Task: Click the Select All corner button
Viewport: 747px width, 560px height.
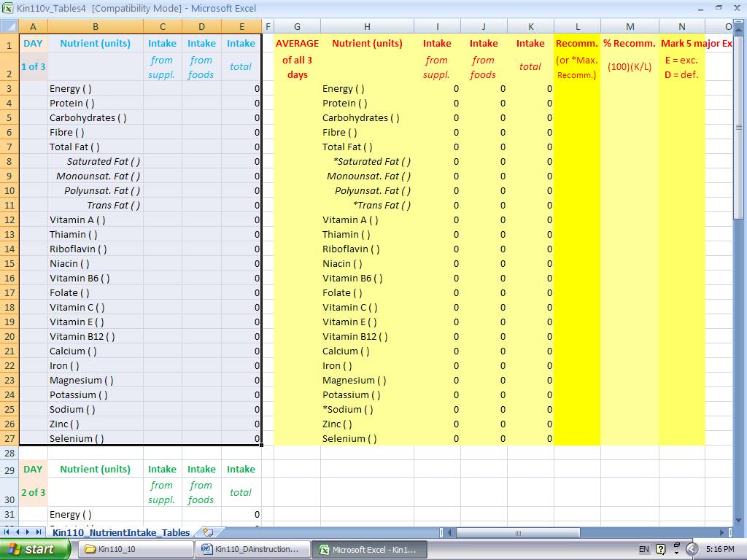Action: pos(9,26)
